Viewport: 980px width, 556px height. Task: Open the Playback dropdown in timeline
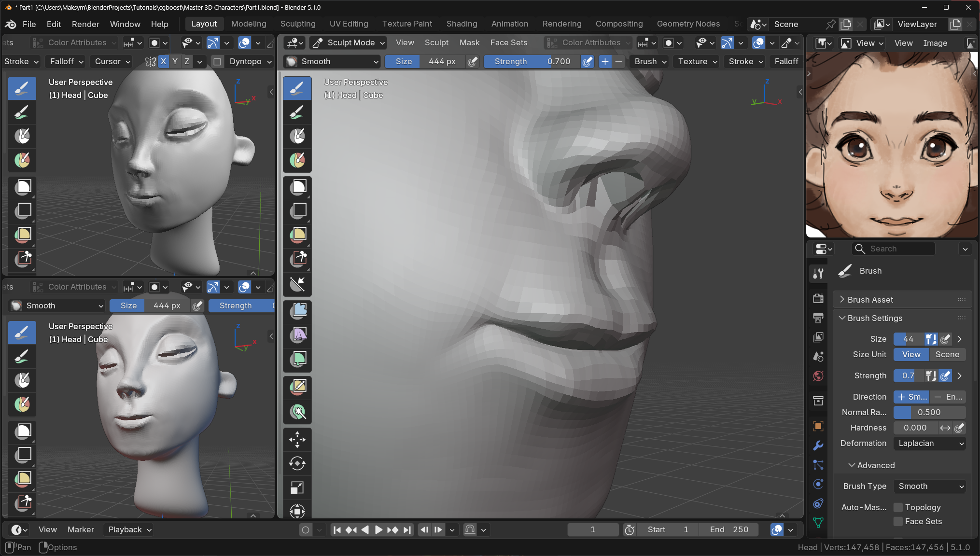[x=129, y=529]
